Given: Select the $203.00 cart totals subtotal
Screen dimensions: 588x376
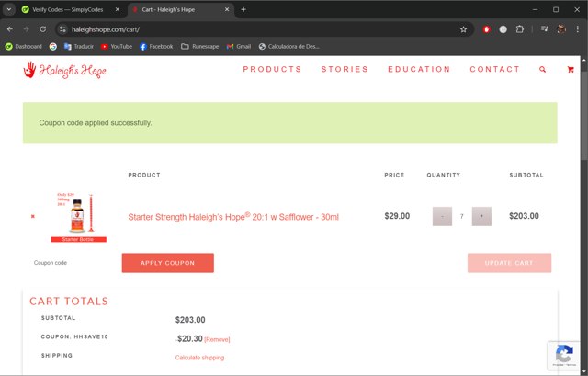Looking at the screenshot, I should coord(190,320).
